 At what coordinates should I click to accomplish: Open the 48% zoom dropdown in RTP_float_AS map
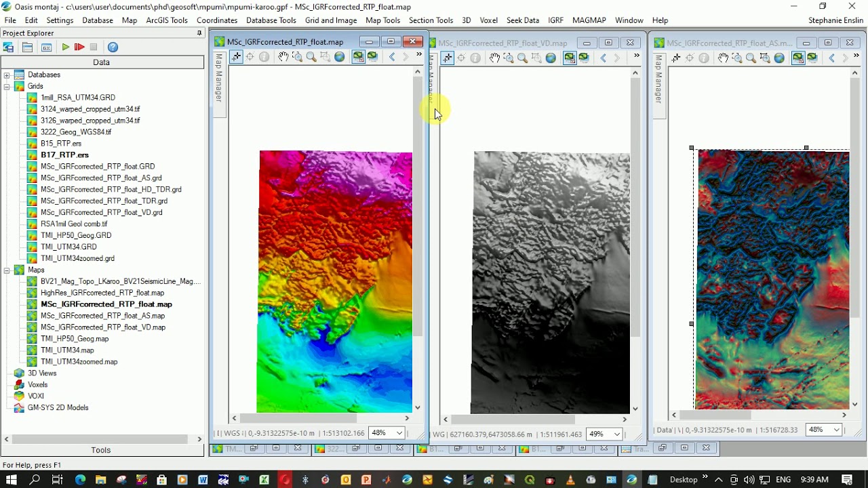pos(836,430)
